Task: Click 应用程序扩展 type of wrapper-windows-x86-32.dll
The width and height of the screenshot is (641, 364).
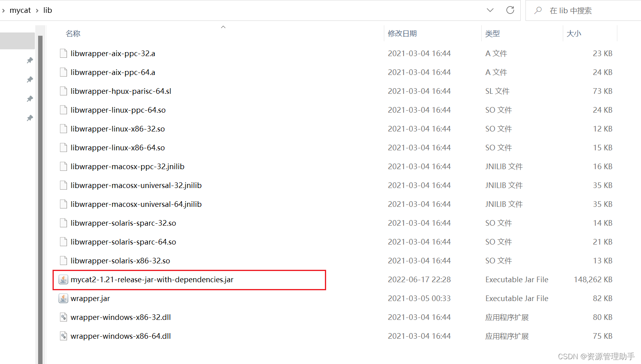Action: click(x=507, y=317)
